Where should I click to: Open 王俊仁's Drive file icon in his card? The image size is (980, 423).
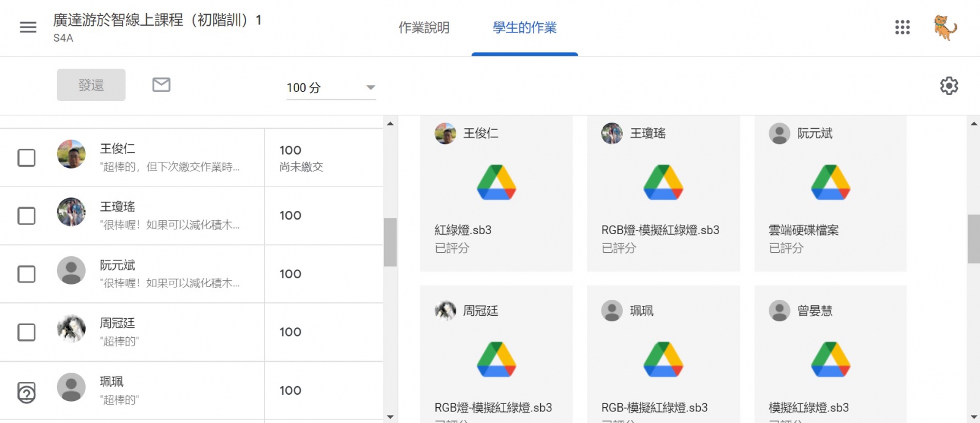[497, 182]
